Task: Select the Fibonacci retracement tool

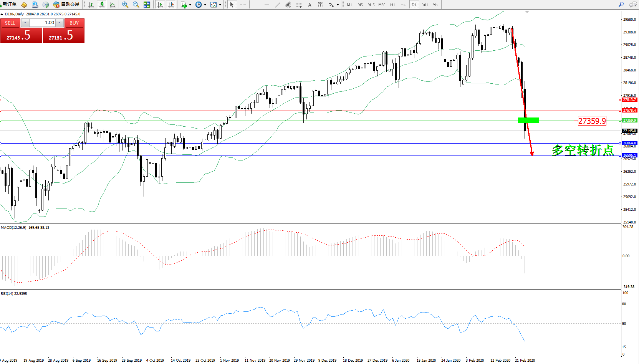Action: [299, 5]
